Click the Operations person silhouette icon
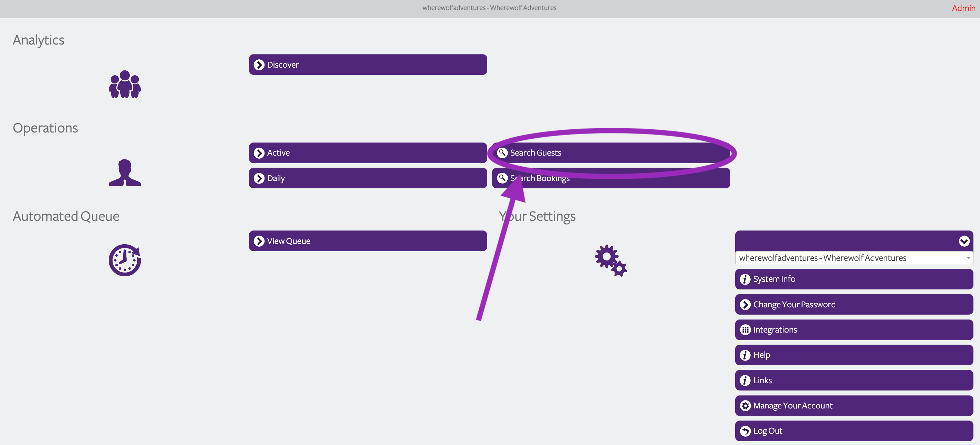Viewport: 980px width, 445px height. (x=125, y=172)
